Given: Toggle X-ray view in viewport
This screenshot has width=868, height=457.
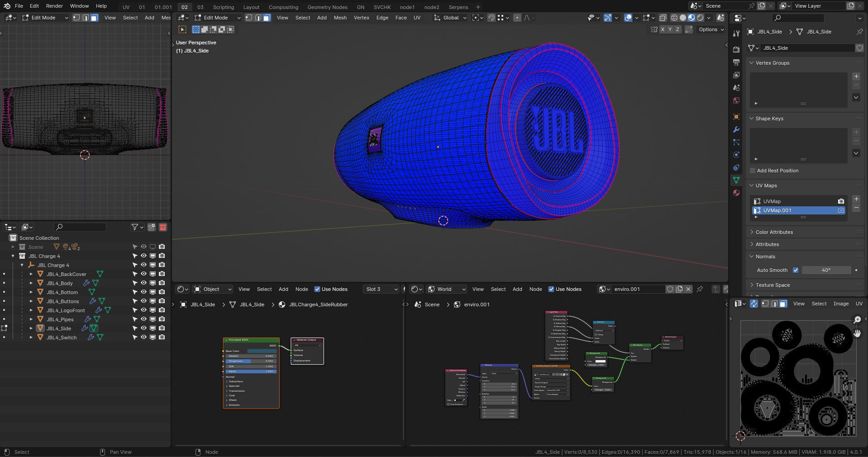Looking at the screenshot, I should (663, 18).
